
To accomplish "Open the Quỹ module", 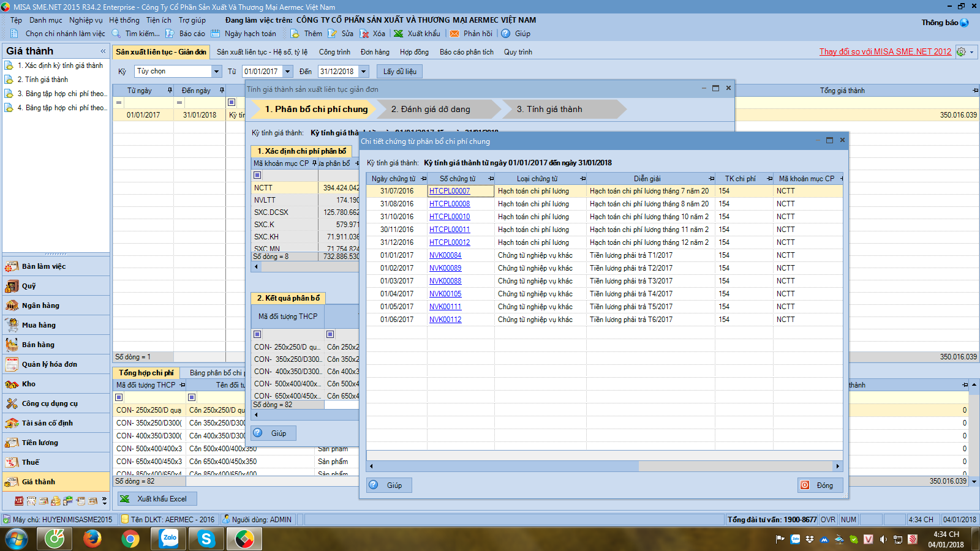I will tap(56, 286).
